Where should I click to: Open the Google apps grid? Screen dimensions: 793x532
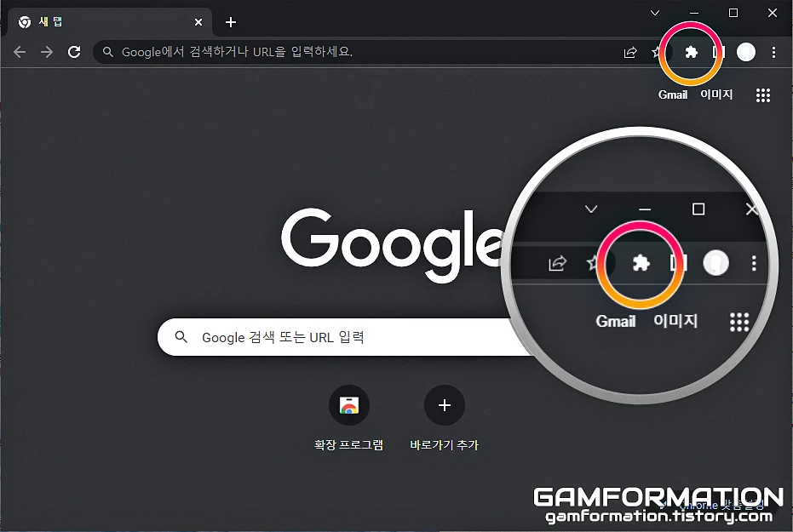(763, 95)
